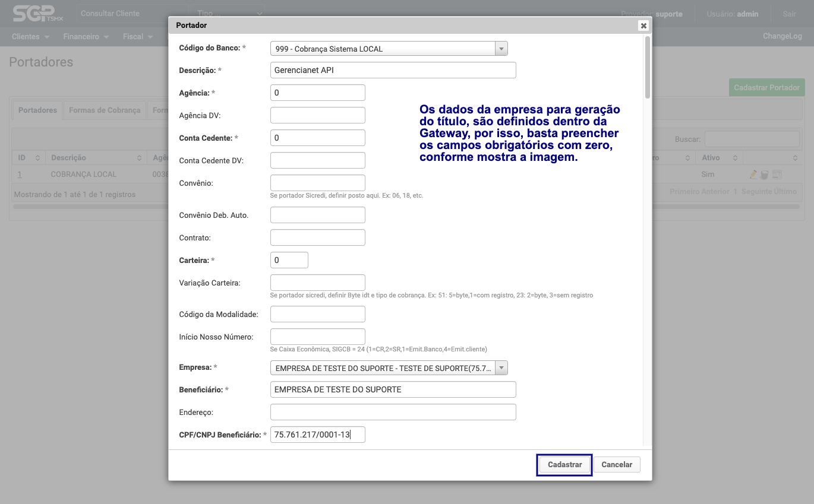This screenshot has width=814, height=504.
Task: Click the Cadastrar button
Action: coord(564,464)
